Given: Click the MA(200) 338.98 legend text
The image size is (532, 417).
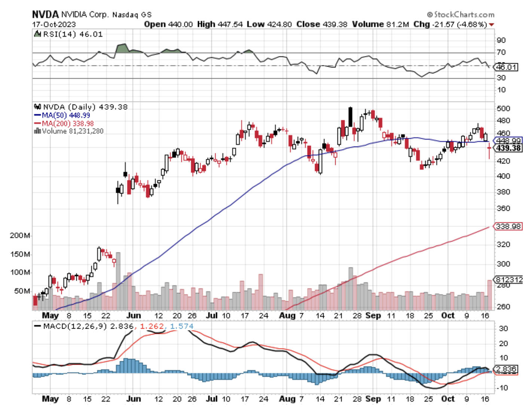Looking at the screenshot, I should tap(68, 124).
